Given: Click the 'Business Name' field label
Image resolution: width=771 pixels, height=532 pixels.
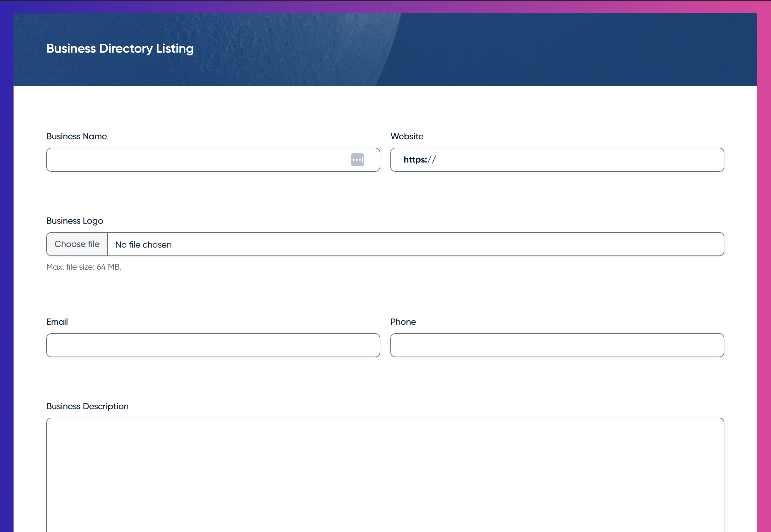Looking at the screenshot, I should point(76,136).
